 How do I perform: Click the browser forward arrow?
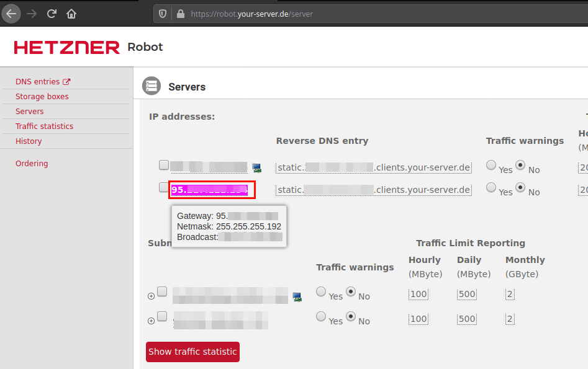32,14
